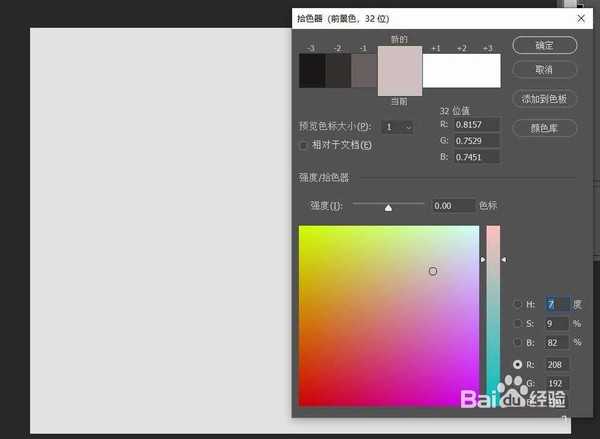This screenshot has height=439, width=600.
Task: Click the 确定 (OK) button
Action: [544, 45]
